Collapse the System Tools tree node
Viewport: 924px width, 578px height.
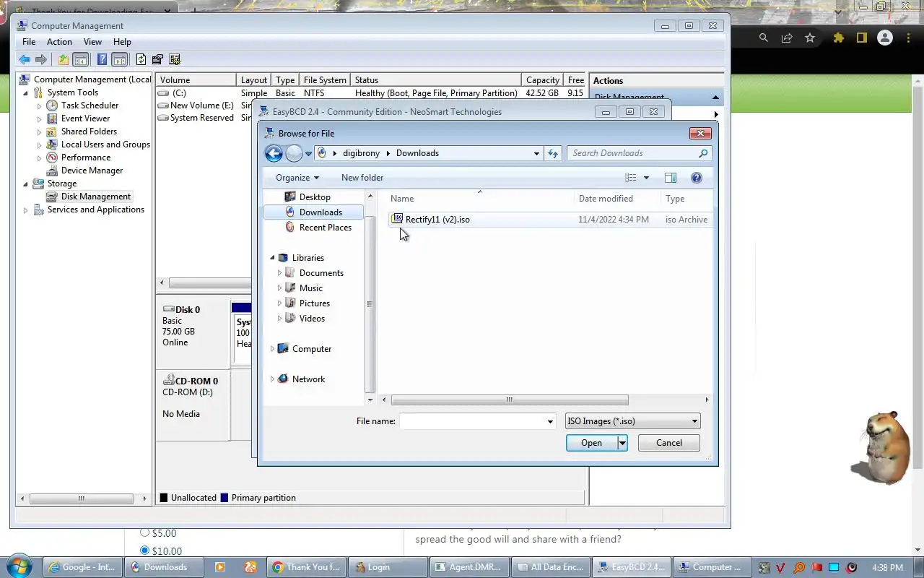26,93
